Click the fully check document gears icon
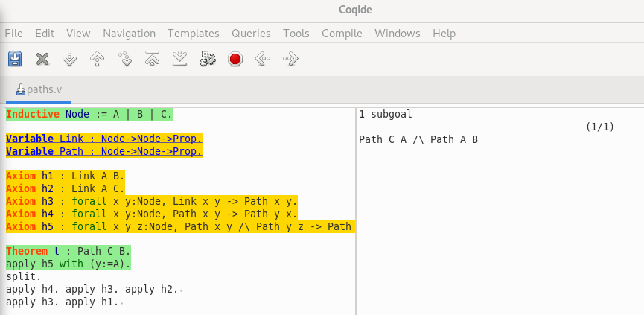 [x=208, y=59]
